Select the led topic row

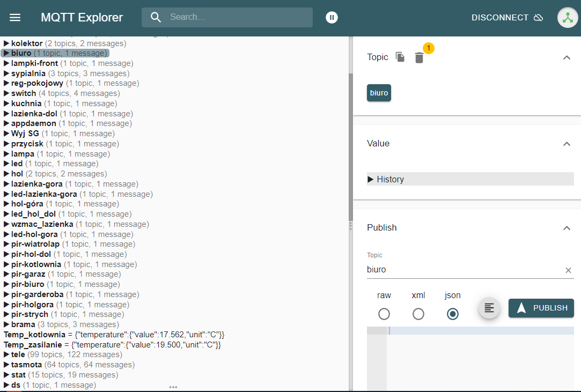(x=51, y=164)
